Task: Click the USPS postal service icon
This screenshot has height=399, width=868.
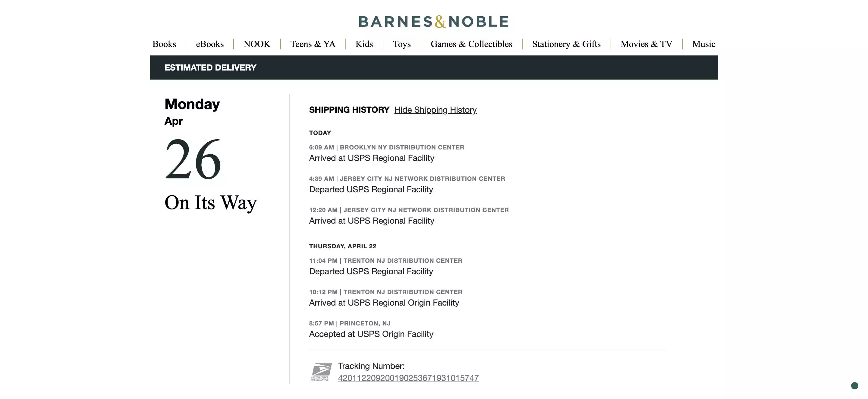Action: pos(321,372)
